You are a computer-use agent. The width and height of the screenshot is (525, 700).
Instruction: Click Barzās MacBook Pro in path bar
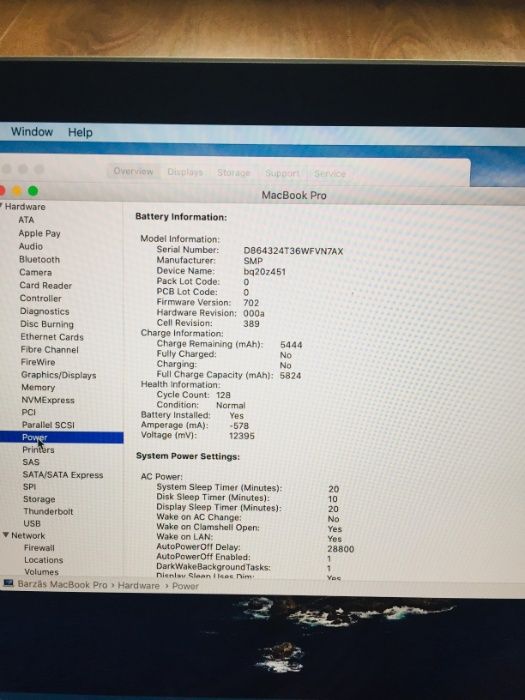62,584
